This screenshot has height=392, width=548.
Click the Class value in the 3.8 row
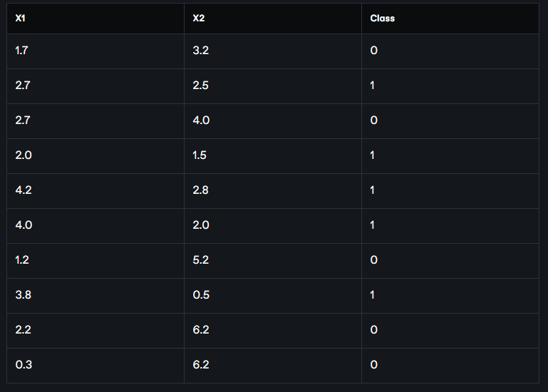(x=373, y=295)
